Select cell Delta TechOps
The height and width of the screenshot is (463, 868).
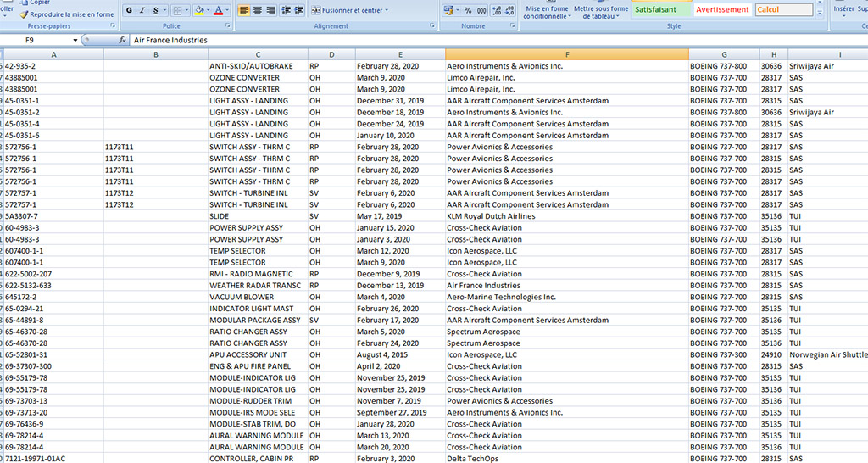tap(567, 459)
